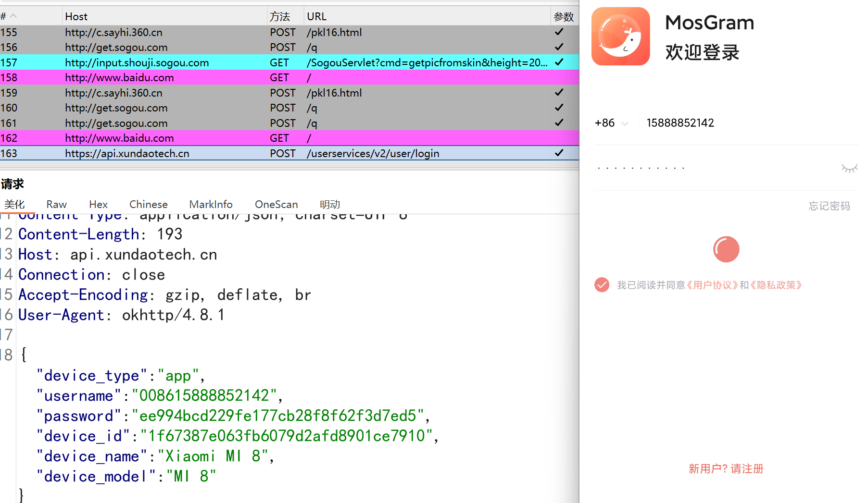Switch to the Raw request tab
The height and width of the screenshot is (503, 868).
click(56, 204)
